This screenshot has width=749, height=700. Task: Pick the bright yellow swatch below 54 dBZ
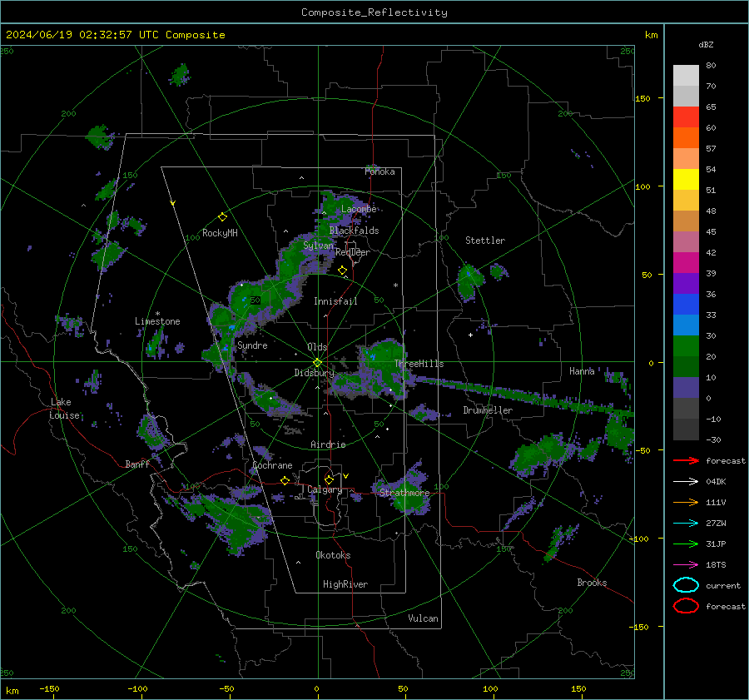point(686,179)
